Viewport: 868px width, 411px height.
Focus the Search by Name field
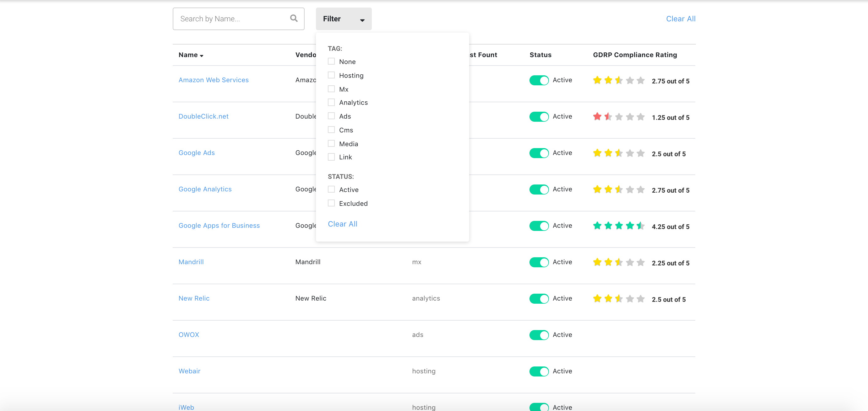point(232,19)
